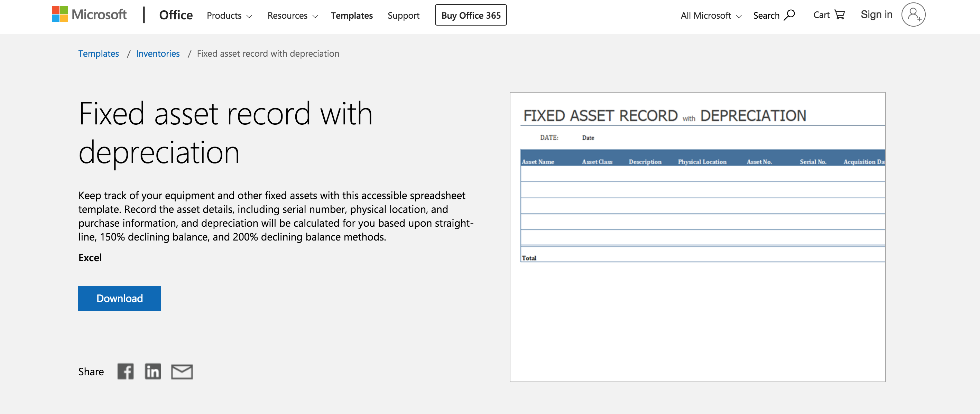Click Sign in text link
The width and height of the screenshot is (980, 414).
876,15
